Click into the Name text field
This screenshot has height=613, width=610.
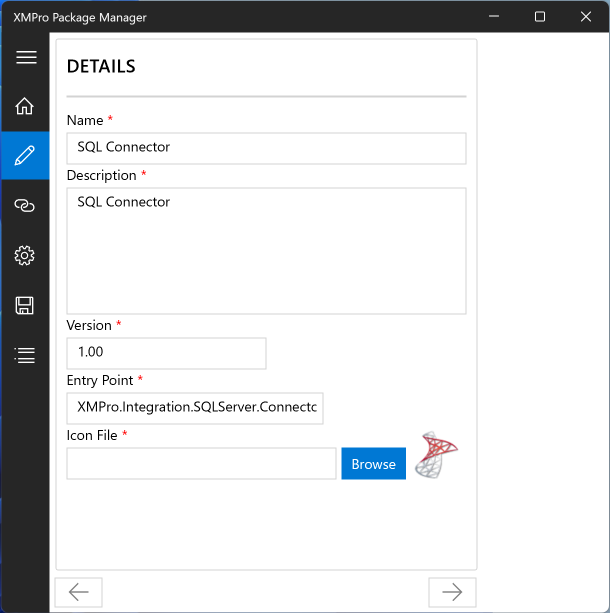pyautogui.click(x=266, y=148)
